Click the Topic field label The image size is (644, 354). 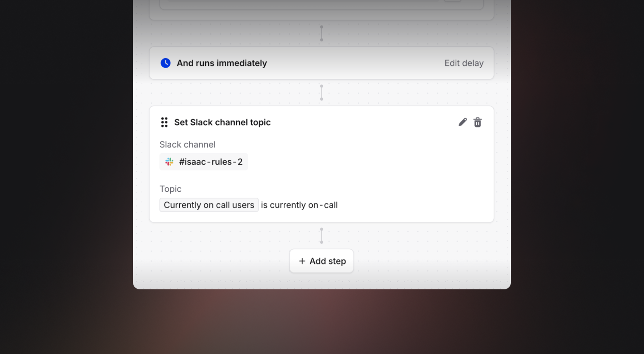coord(170,189)
